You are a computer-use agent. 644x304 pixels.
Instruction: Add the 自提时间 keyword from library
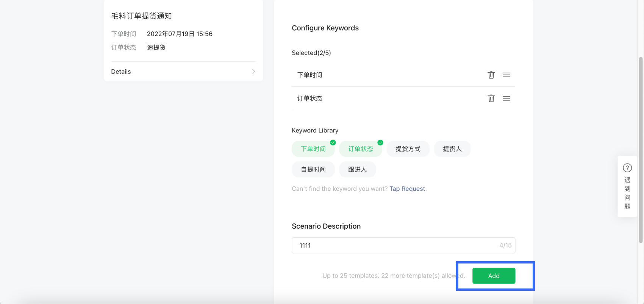pyautogui.click(x=313, y=170)
